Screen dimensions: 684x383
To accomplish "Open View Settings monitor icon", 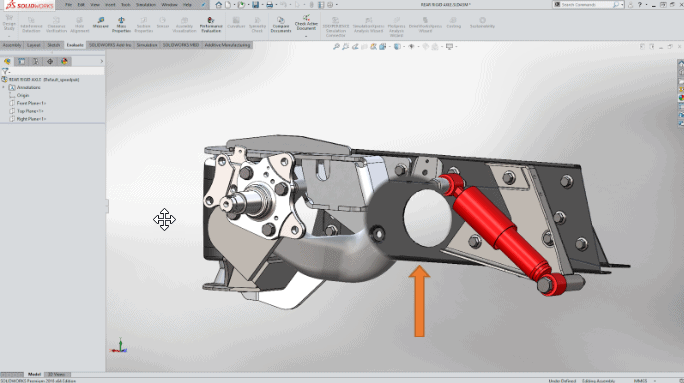I will [x=449, y=47].
